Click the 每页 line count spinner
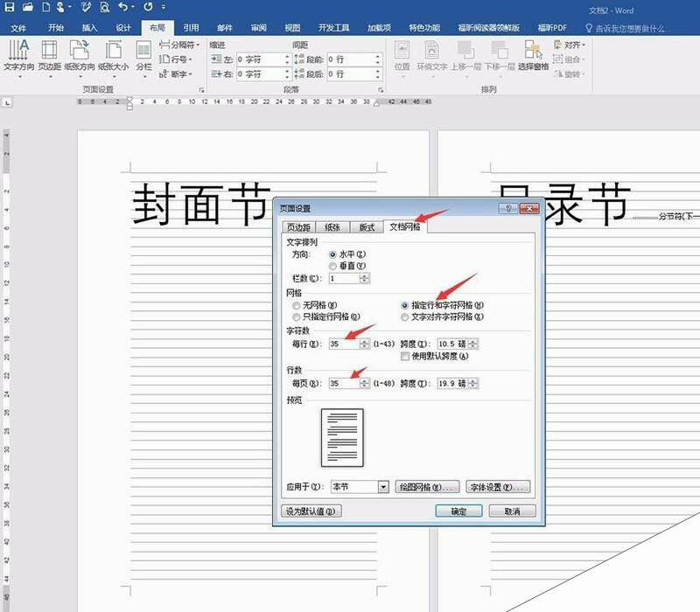Screen dimensions: 700x612 tap(365, 383)
